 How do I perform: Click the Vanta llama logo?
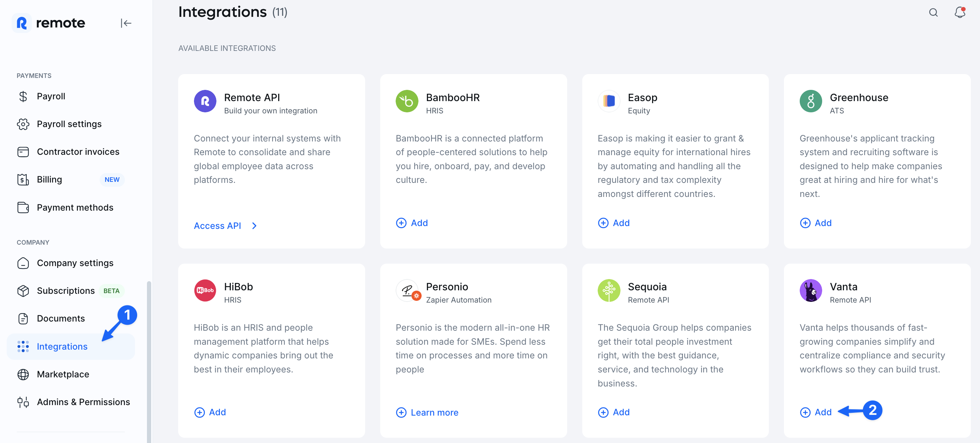click(x=811, y=290)
